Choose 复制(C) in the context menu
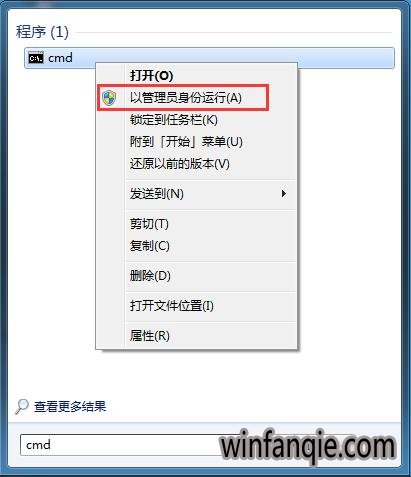The image size is (411, 477). (x=150, y=246)
